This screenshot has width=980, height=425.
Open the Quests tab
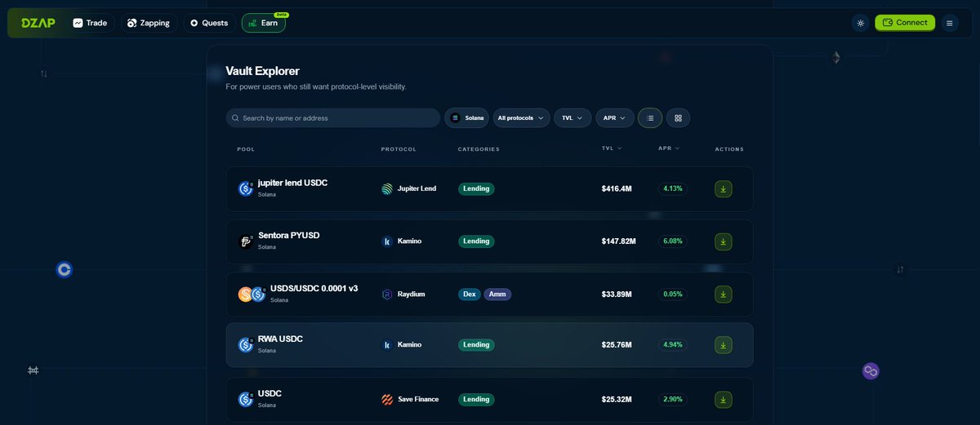[x=209, y=23]
